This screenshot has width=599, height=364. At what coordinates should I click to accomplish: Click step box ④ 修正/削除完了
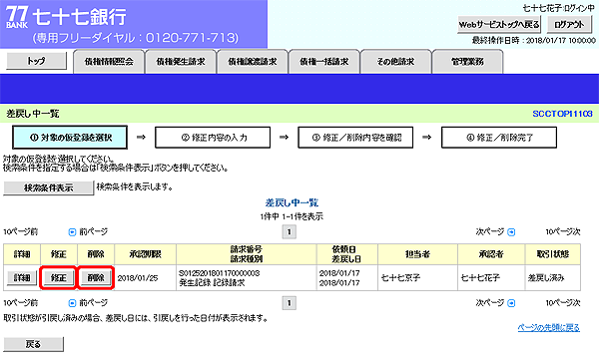pos(499,138)
